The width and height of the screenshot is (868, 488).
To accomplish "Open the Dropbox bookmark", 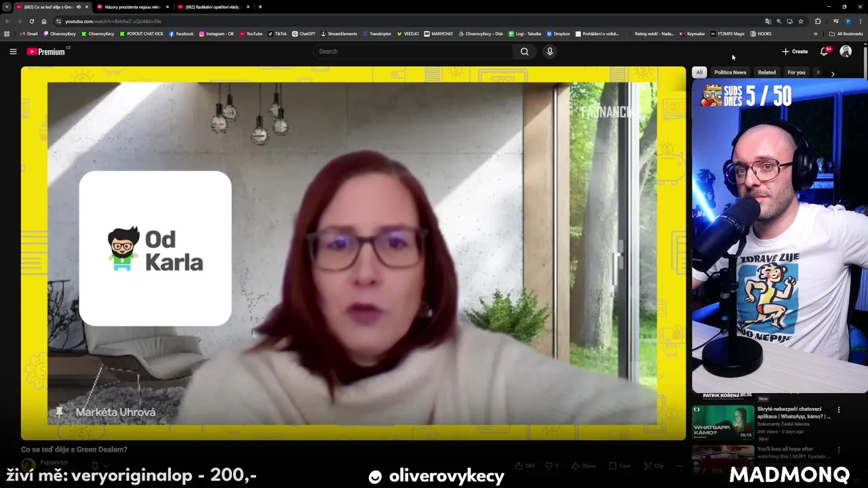I will click(x=558, y=34).
